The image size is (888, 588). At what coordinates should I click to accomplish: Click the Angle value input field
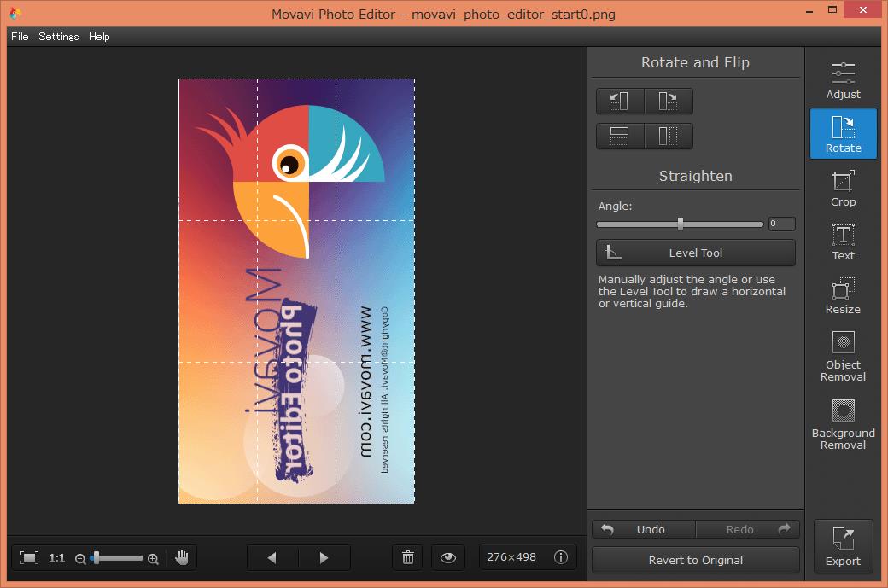[781, 224]
